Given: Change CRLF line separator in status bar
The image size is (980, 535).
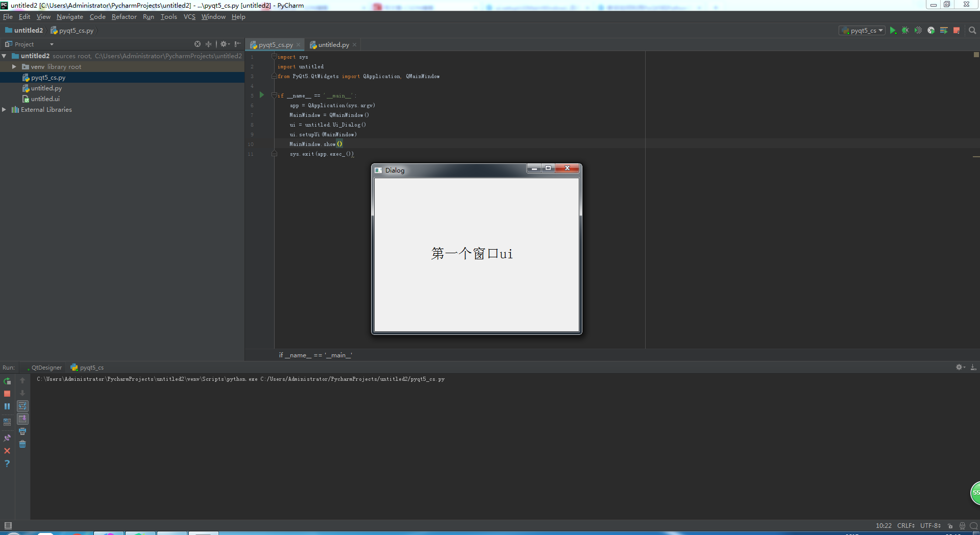Looking at the screenshot, I should [905, 526].
